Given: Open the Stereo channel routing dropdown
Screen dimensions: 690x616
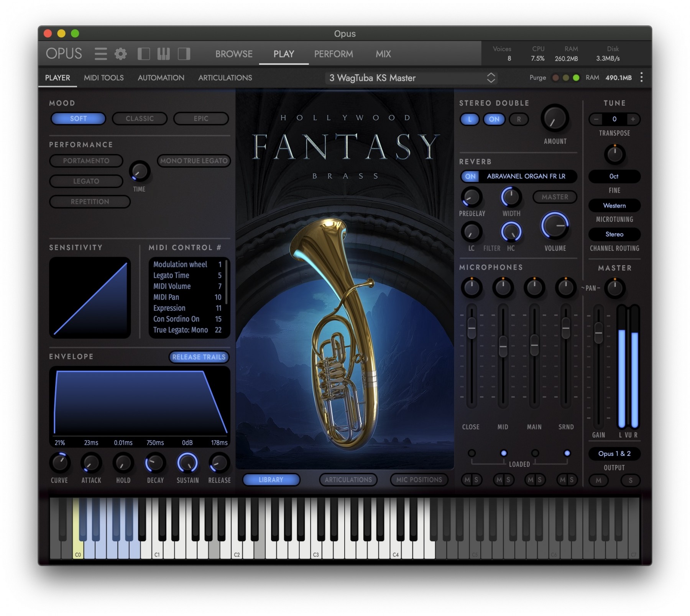Looking at the screenshot, I should (x=614, y=234).
